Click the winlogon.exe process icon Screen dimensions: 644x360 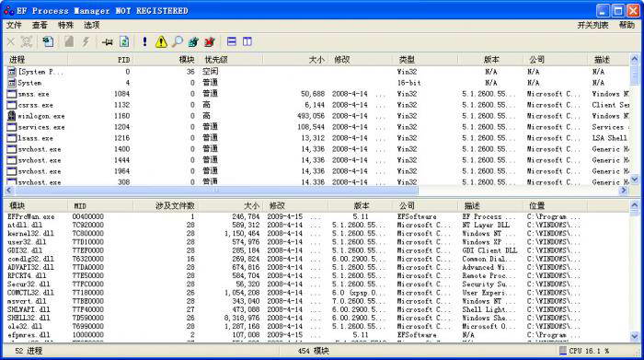click(12, 116)
